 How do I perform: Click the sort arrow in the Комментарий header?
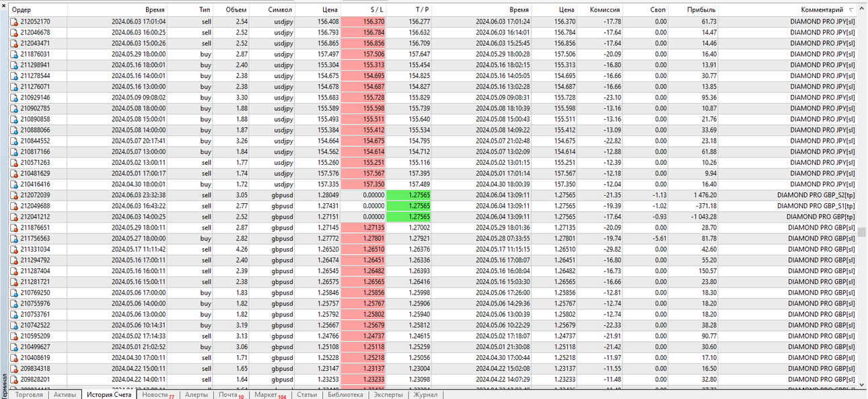pyautogui.click(x=852, y=10)
